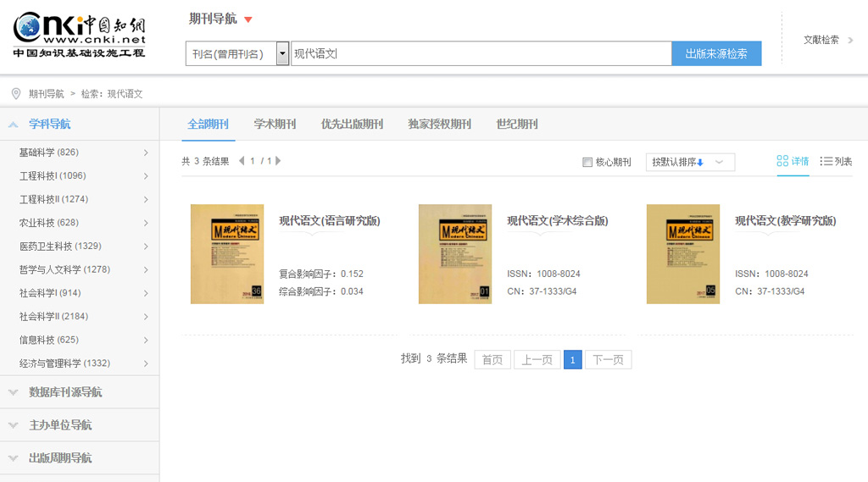Click page 1 pagination button
This screenshot has width=868, height=482.
pos(573,360)
